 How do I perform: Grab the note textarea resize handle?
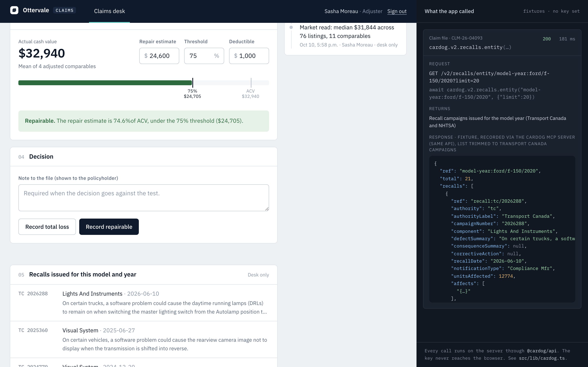point(267,209)
